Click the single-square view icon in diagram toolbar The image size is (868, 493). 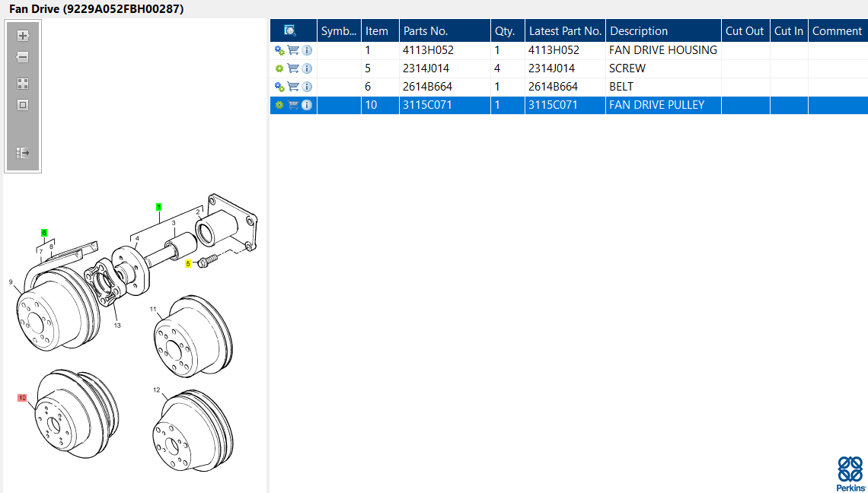tap(23, 104)
